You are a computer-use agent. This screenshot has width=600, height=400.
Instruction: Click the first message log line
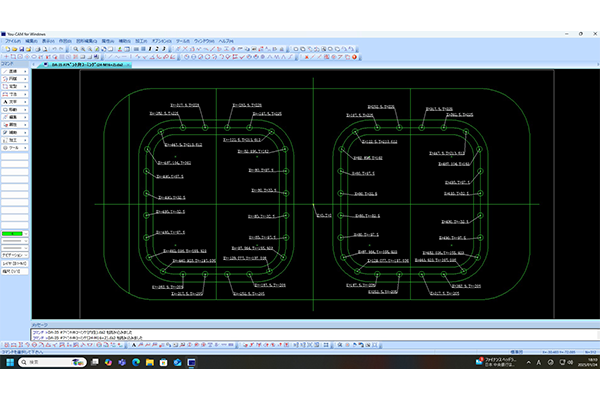tap(83, 333)
